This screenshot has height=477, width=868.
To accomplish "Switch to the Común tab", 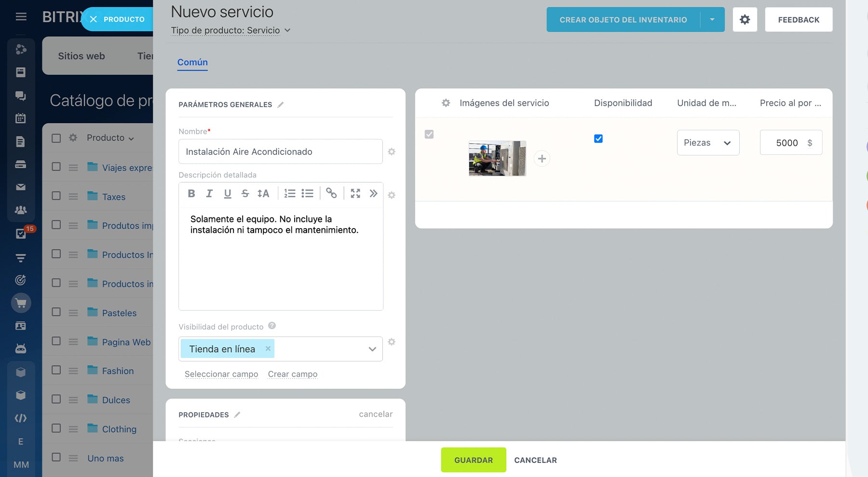I will click(x=192, y=62).
